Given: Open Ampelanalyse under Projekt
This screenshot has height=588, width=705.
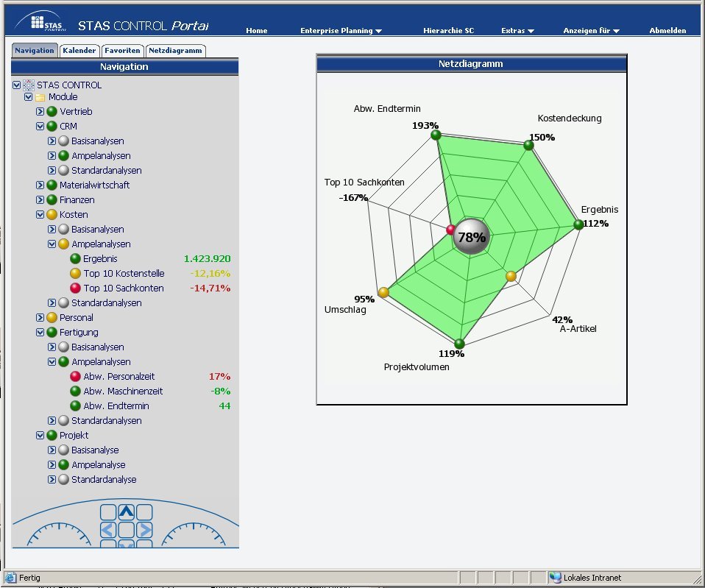Looking at the screenshot, I should 99,465.
